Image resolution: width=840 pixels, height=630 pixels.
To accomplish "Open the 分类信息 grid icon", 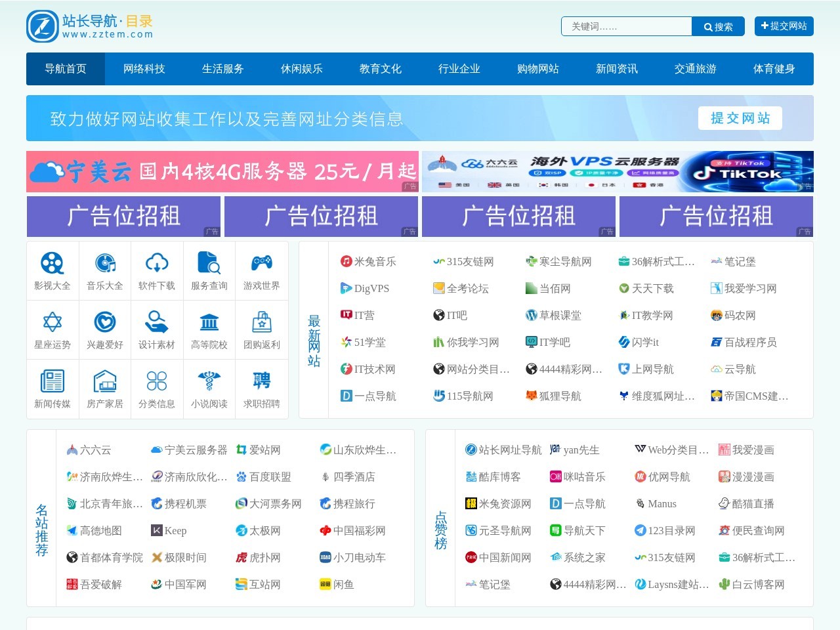I will pos(157,381).
